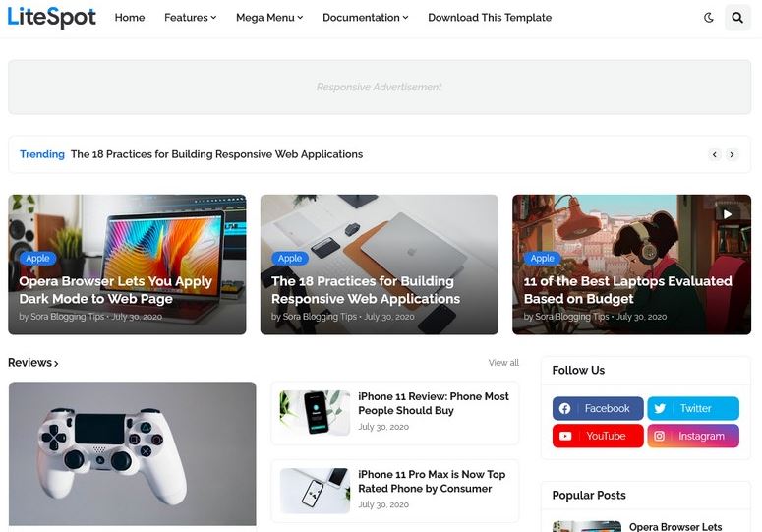Open iPhone 11 Review post thumbnail
This screenshot has height=532, width=762.
click(315, 413)
